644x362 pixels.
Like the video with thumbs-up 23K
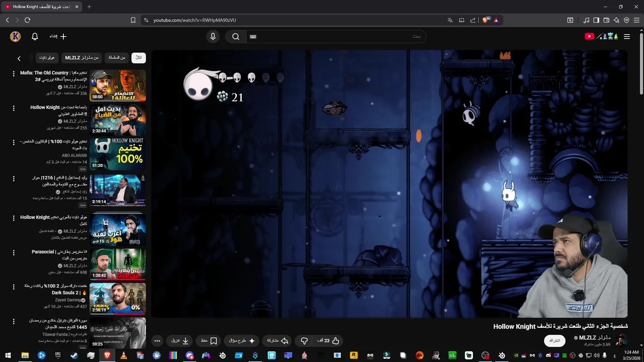[328, 341]
